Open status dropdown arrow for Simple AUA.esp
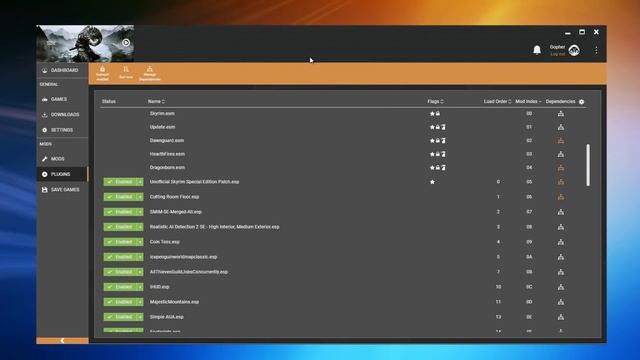The height and width of the screenshot is (360, 640). pyautogui.click(x=140, y=317)
